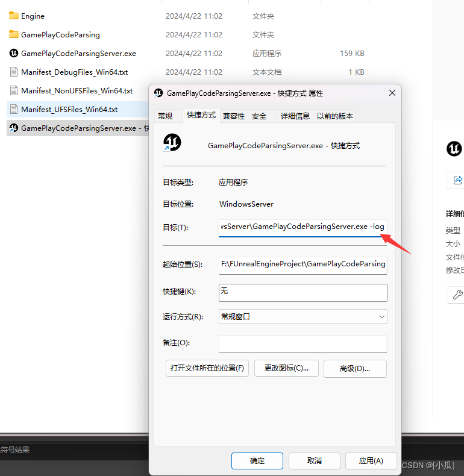Click the Manifest_DebugFiles_Win64.txt file icon

pyautogui.click(x=14, y=72)
